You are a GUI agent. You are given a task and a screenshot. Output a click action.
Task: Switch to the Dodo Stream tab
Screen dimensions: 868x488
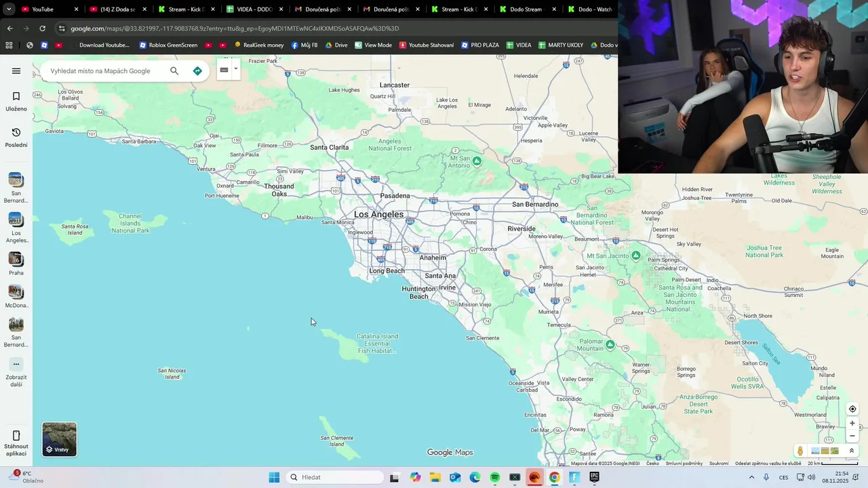(x=528, y=9)
